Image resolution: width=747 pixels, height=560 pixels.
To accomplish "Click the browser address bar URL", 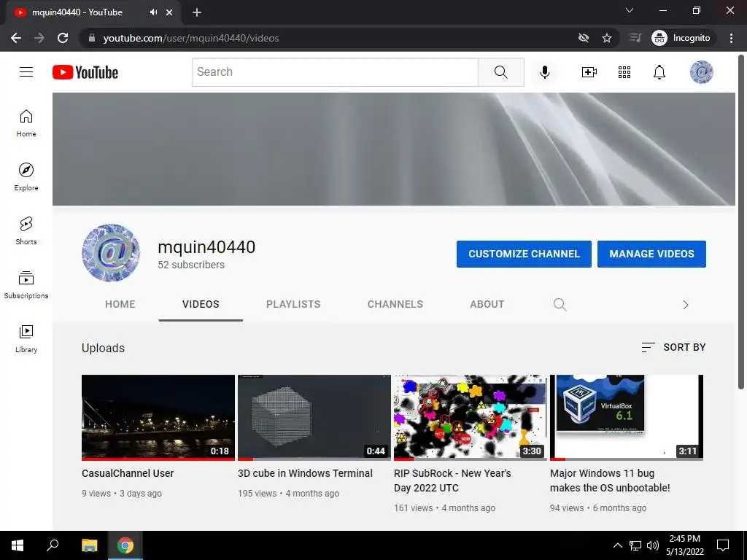I will pyautogui.click(x=191, y=38).
